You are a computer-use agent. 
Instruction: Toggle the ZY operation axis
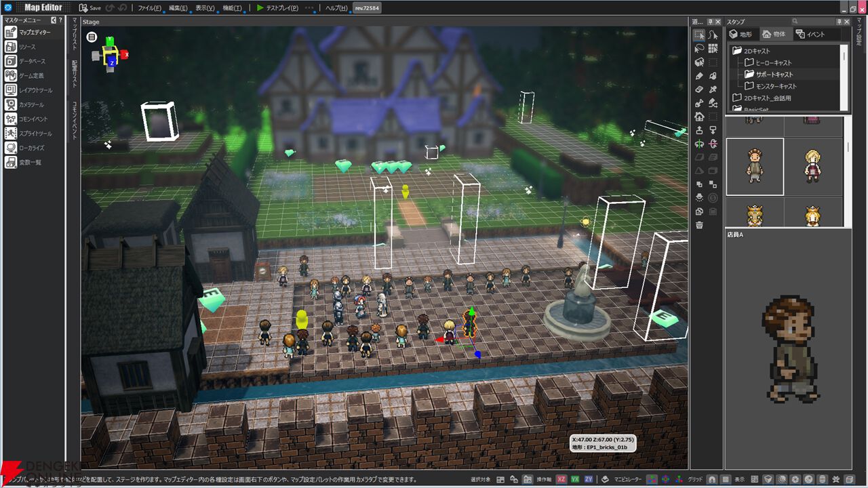(x=589, y=479)
